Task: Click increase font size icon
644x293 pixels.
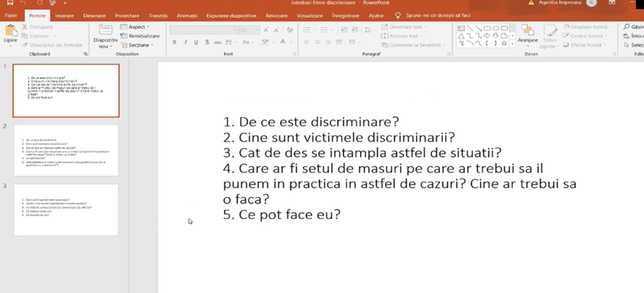Action: [266, 30]
